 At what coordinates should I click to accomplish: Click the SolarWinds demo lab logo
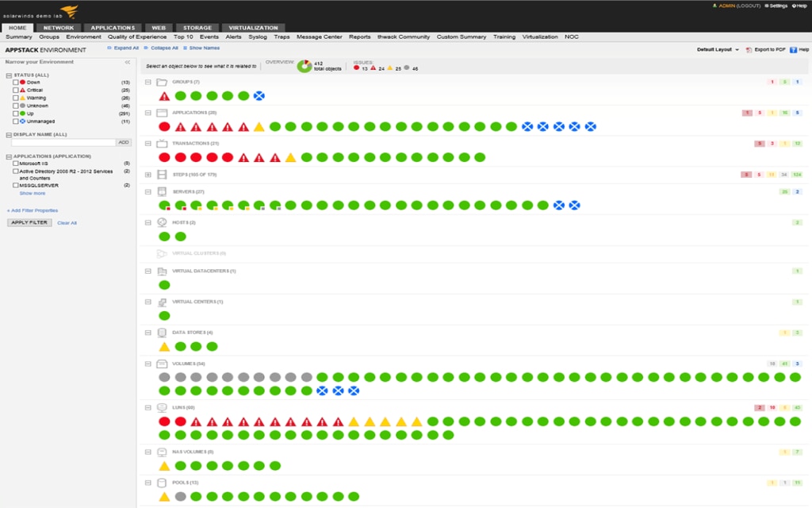pyautogui.click(x=48, y=11)
